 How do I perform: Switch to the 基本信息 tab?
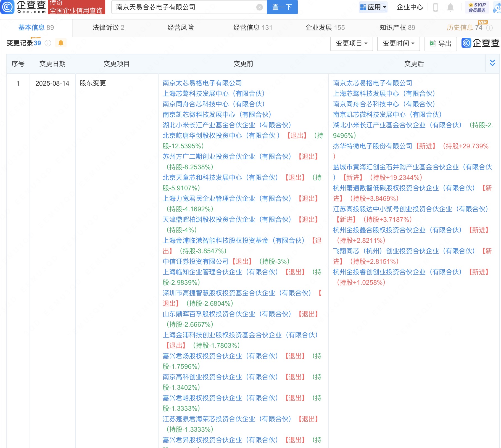(x=36, y=28)
